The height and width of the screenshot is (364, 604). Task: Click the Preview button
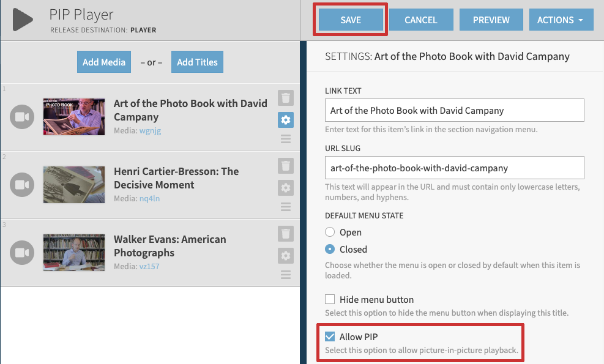point(491,20)
